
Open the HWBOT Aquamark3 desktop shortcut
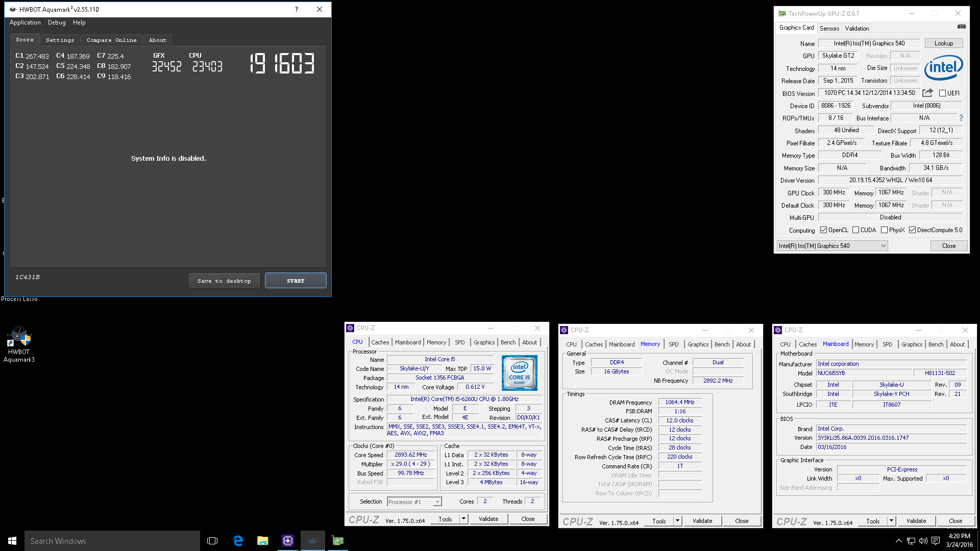[19, 344]
